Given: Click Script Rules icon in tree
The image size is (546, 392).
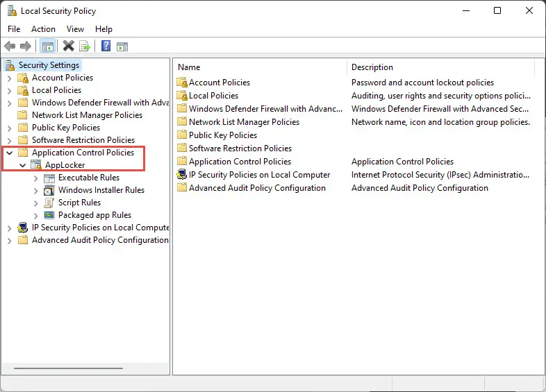Looking at the screenshot, I should tap(49, 203).
